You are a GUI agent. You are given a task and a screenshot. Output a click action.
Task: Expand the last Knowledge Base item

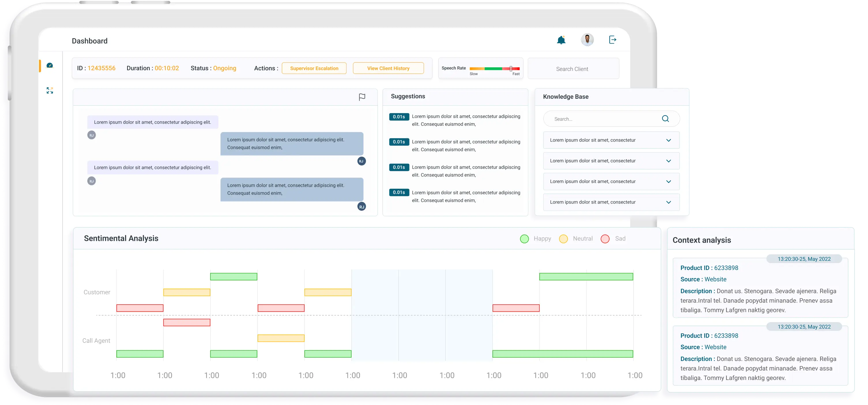[669, 202]
